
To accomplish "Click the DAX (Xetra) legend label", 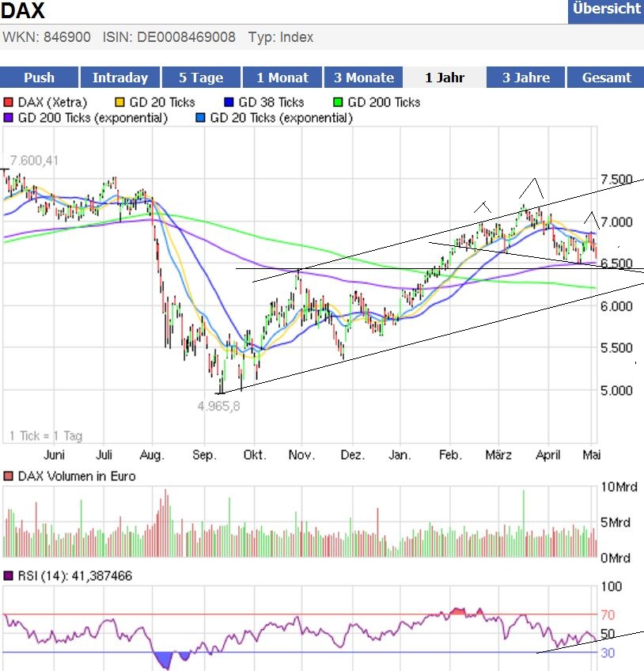I will click(52, 102).
